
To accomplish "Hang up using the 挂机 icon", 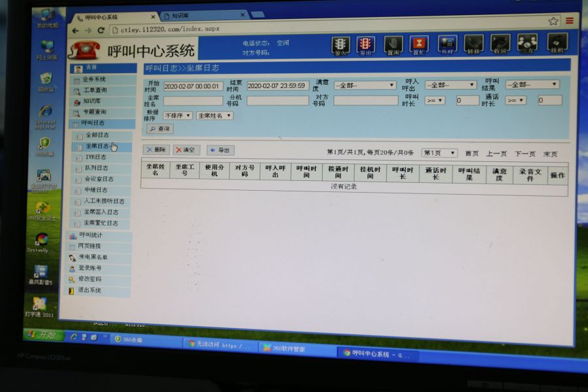I will coord(557,43).
